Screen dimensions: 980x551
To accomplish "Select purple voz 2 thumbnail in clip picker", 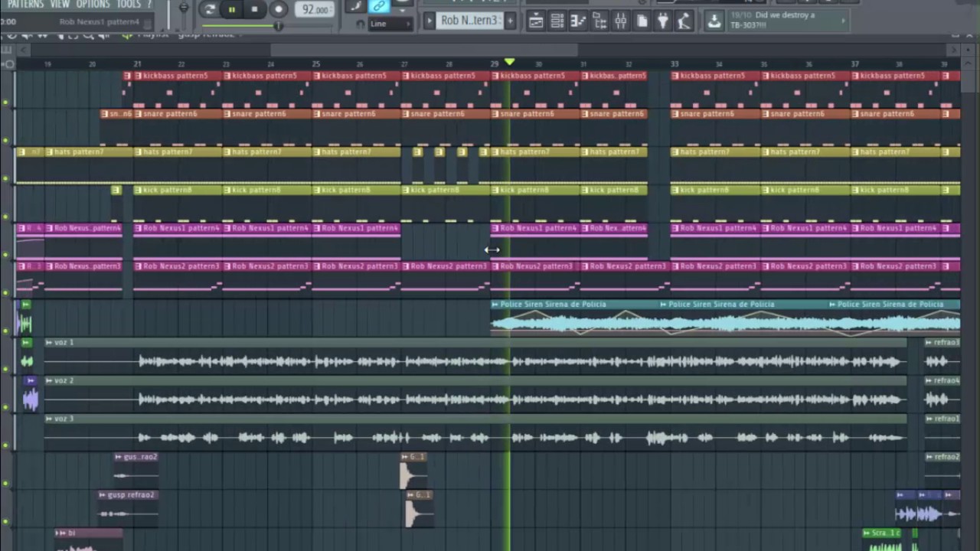I will click(x=30, y=394).
